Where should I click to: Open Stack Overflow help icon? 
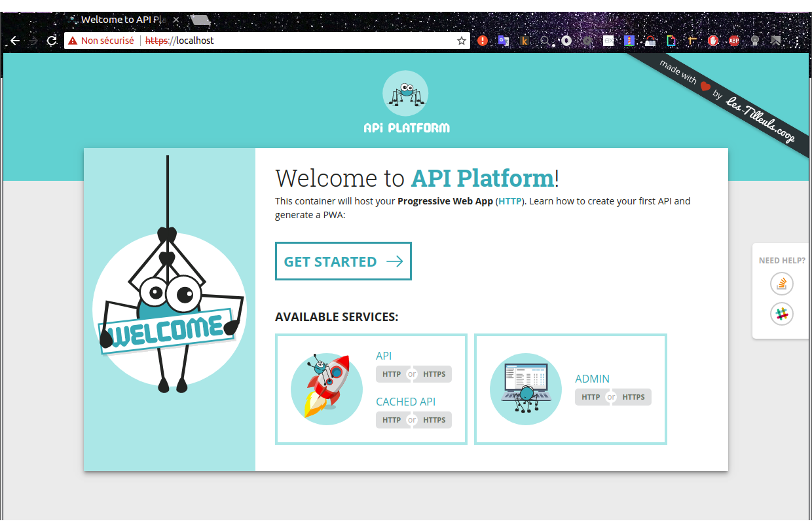[x=782, y=284]
